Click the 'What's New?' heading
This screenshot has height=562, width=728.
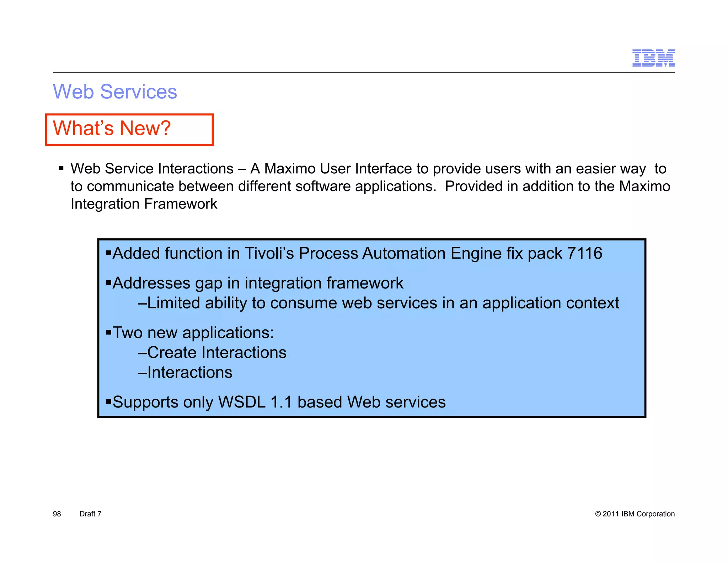(x=112, y=128)
